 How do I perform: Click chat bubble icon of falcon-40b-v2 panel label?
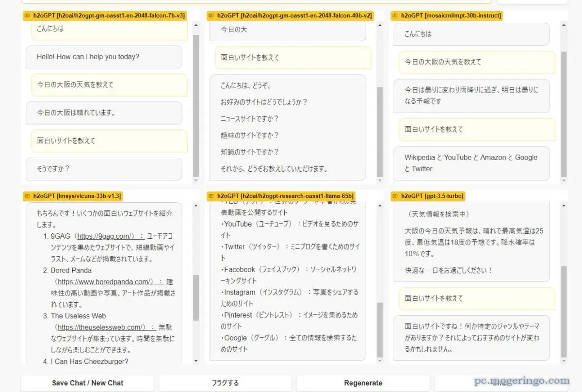coord(211,16)
